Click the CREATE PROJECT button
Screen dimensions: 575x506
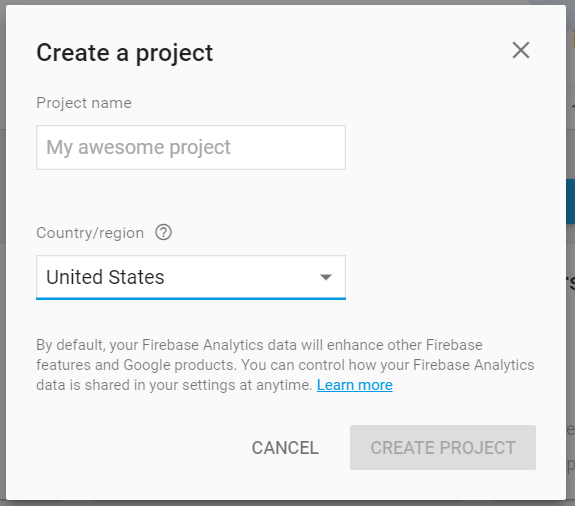pos(443,447)
